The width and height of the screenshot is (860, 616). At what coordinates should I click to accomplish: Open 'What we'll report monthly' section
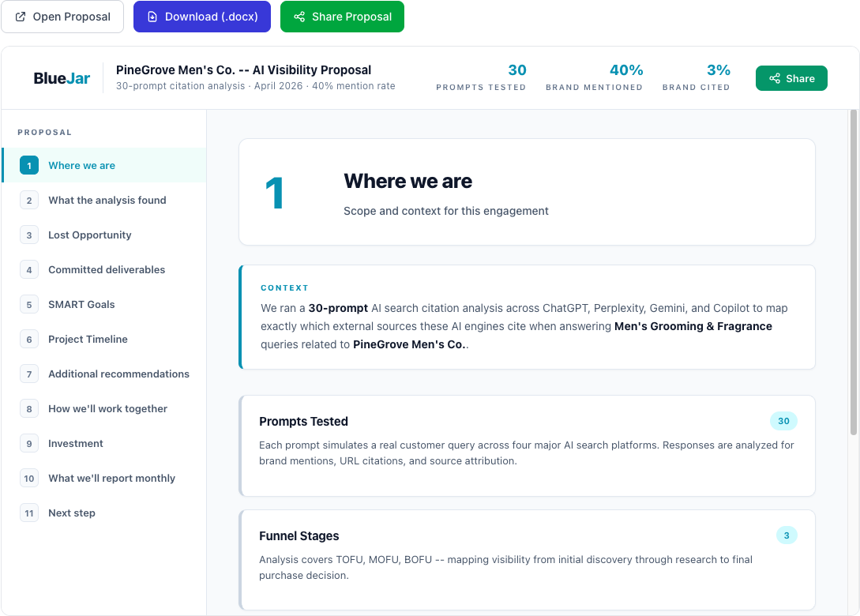[104, 479]
